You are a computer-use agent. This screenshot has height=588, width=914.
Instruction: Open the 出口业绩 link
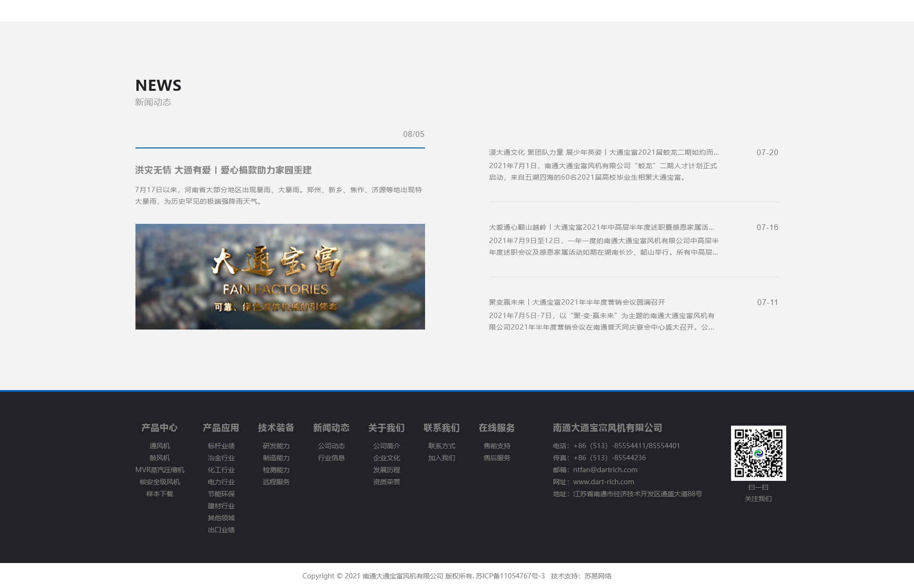coord(221,530)
